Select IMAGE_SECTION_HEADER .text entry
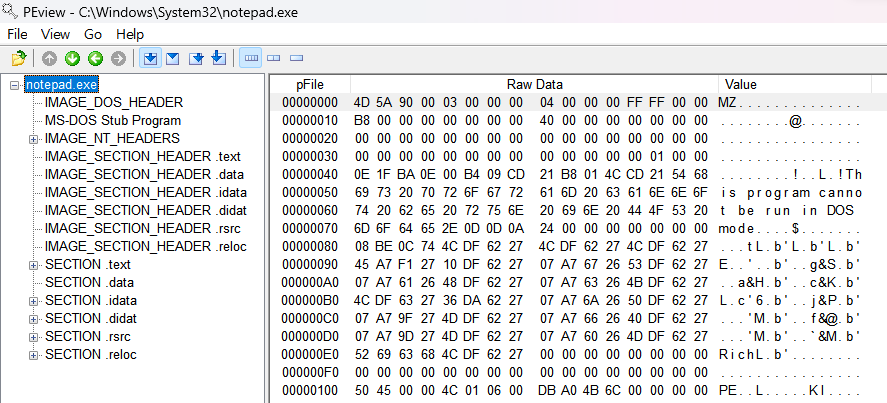Viewport: 887px width, 403px height. pos(143,156)
